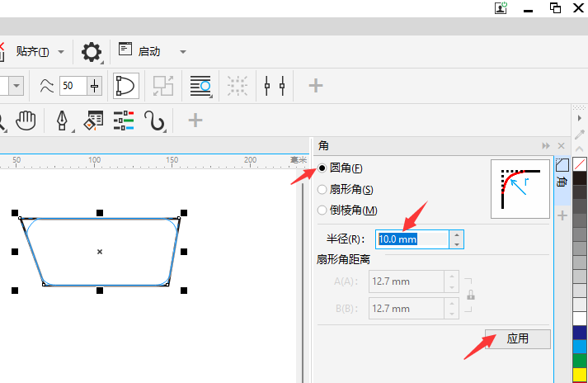Select the curve hook tool

pyautogui.click(x=154, y=121)
